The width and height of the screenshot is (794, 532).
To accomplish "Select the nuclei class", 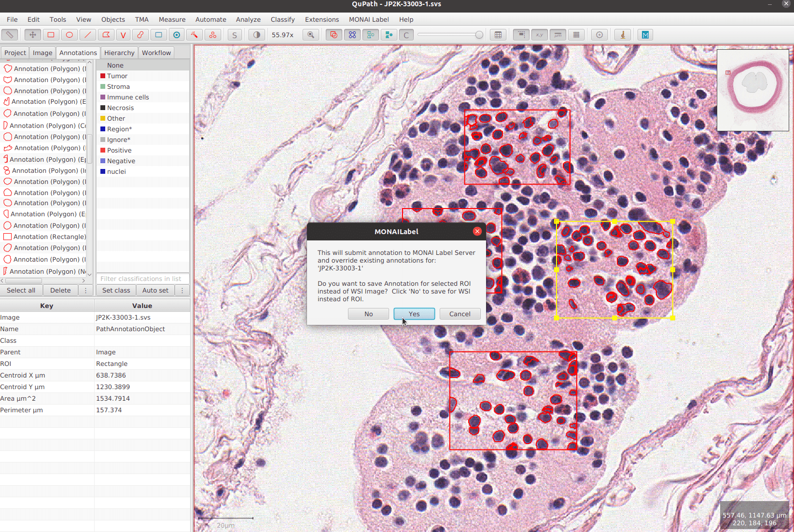I will 143,171.
